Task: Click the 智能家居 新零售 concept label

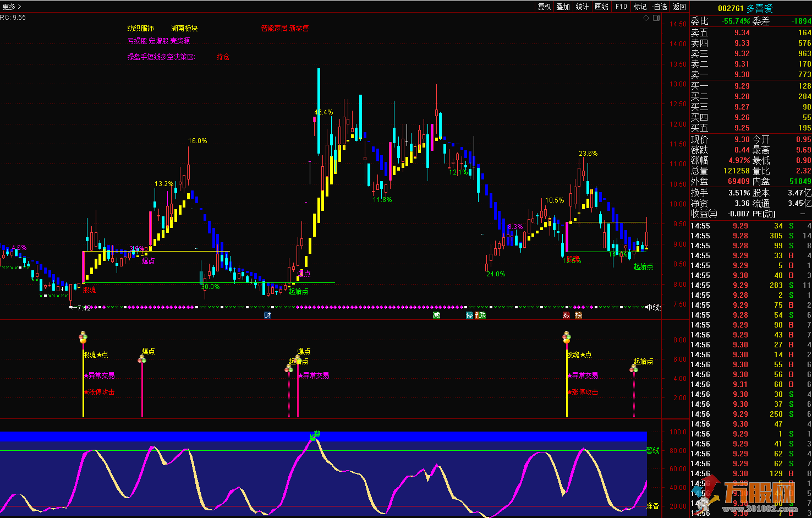Action: (285, 28)
